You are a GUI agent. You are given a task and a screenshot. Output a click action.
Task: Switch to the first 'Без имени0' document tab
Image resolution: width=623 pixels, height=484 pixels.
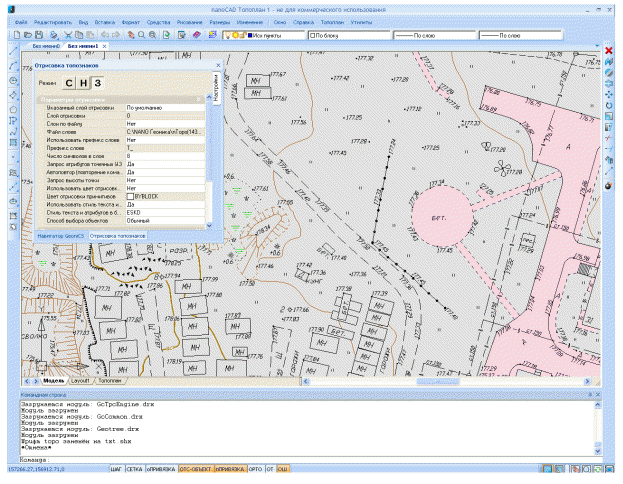[x=46, y=46]
